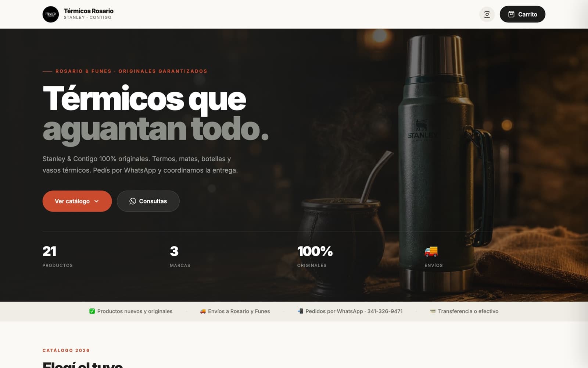Click the '3' marcas count
Screen dimensions: 588x368
pyautogui.click(x=174, y=251)
